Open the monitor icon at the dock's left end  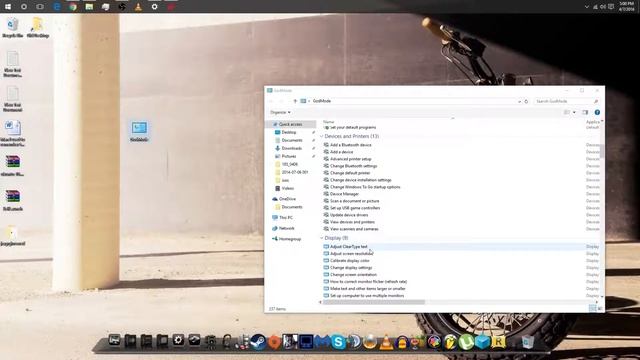pyautogui.click(x=114, y=340)
